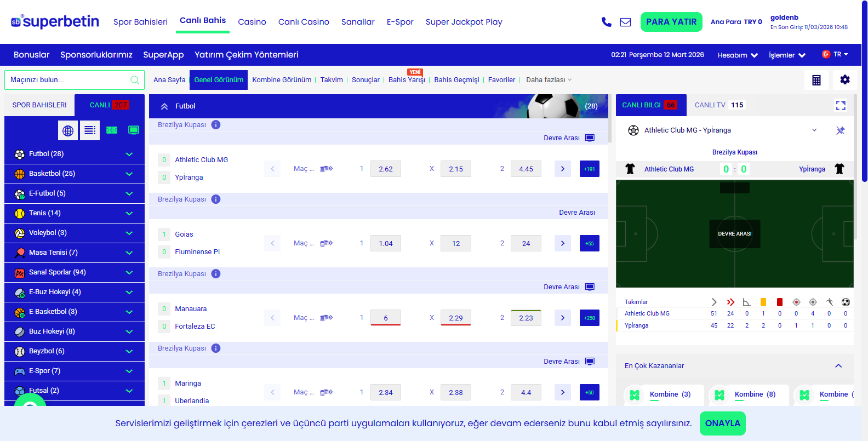
Task: Go to Spor Bahisleri menu
Action: [140, 22]
